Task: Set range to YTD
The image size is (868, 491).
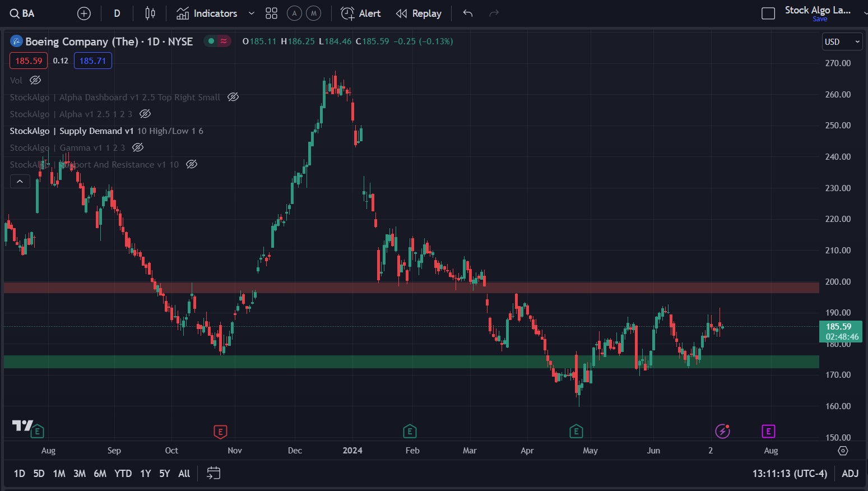Action: coord(123,474)
